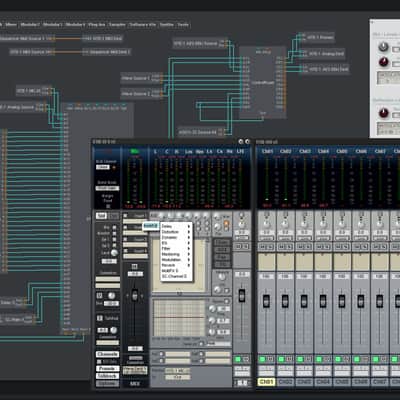Expand the Reverb submenu entry
The width and height of the screenshot is (400, 400).
pos(177,265)
